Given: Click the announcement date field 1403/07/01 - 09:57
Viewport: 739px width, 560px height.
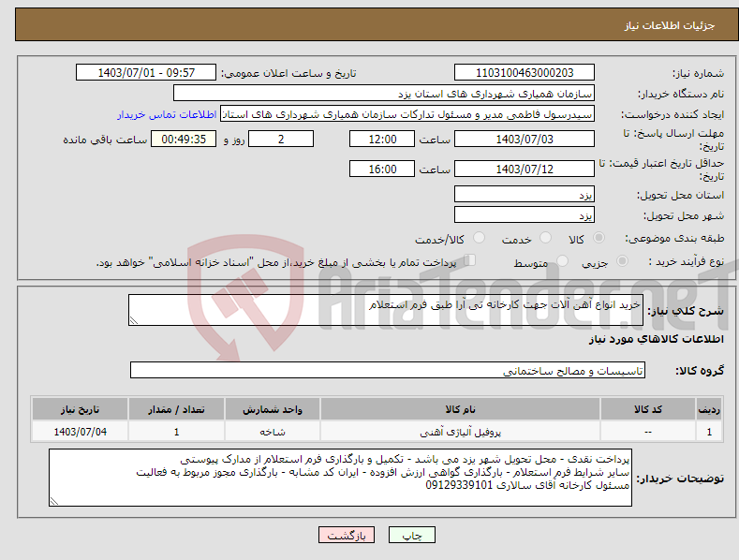Looking at the screenshot, I should [146, 73].
